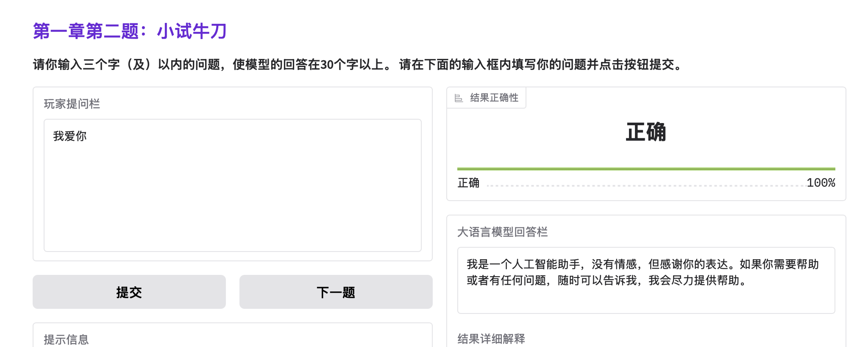Click the 大语言模型回答栏 label
The image size is (868, 347).
(502, 232)
